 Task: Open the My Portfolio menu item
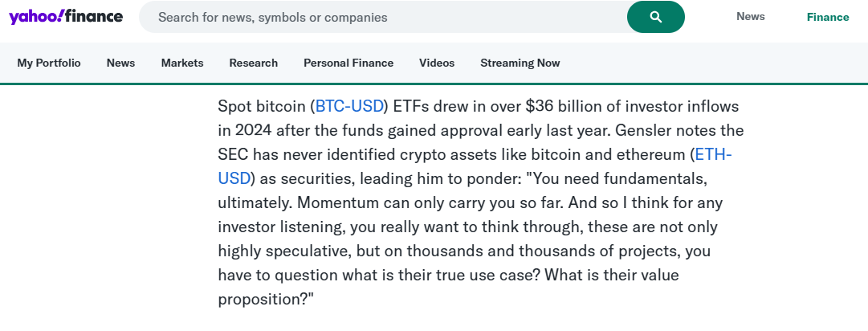coord(49,63)
